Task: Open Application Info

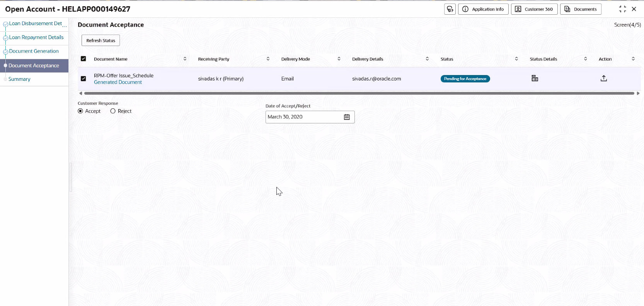Action: pyautogui.click(x=483, y=9)
